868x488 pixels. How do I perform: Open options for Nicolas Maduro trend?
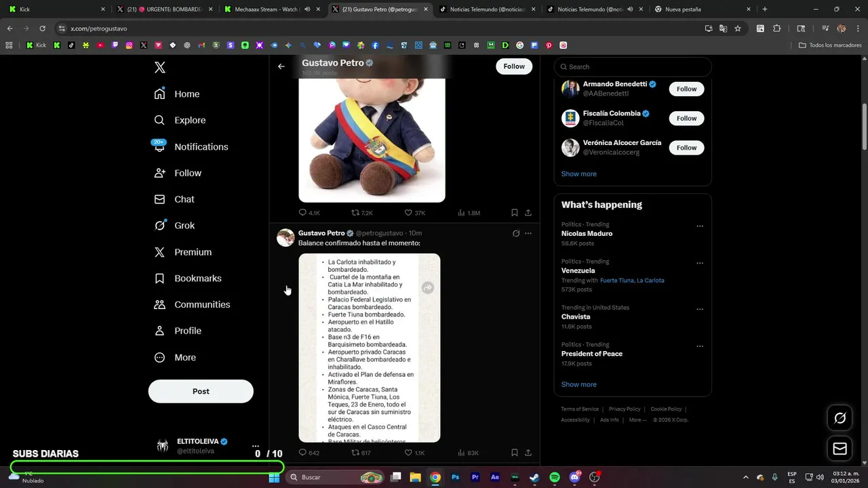[x=700, y=226]
